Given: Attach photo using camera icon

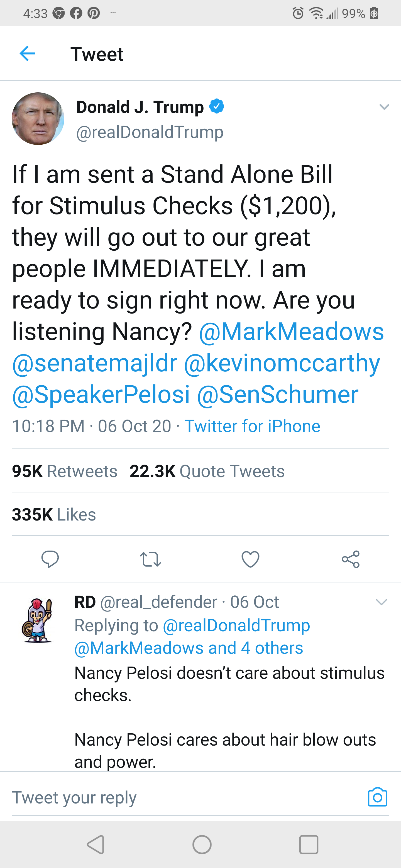Looking at the screenshot, I should coord(377,797).
